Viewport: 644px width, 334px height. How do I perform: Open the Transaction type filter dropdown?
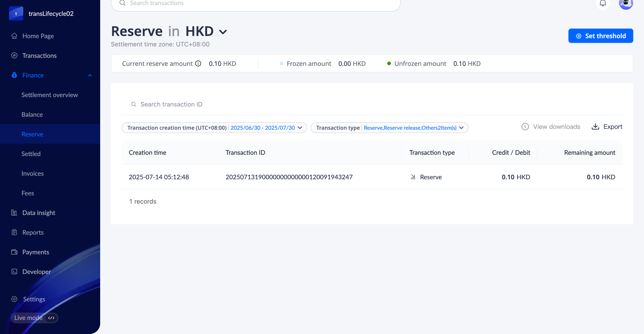389,127
